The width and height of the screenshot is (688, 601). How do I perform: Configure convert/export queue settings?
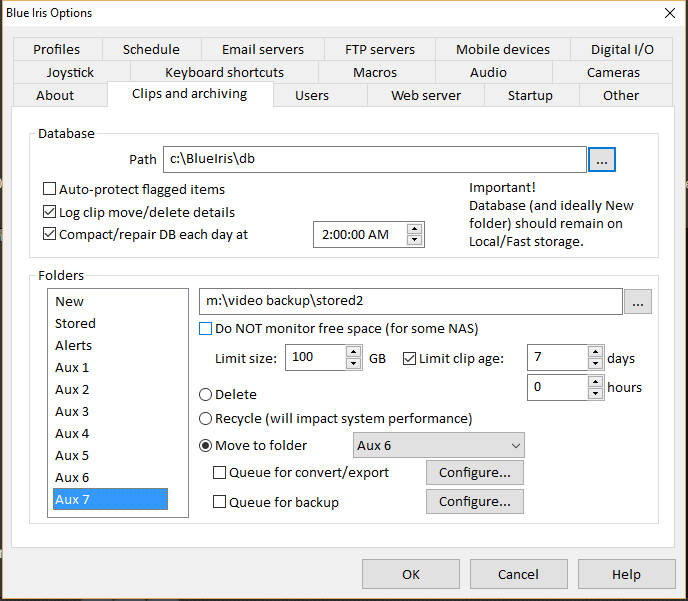click(475, 472)
